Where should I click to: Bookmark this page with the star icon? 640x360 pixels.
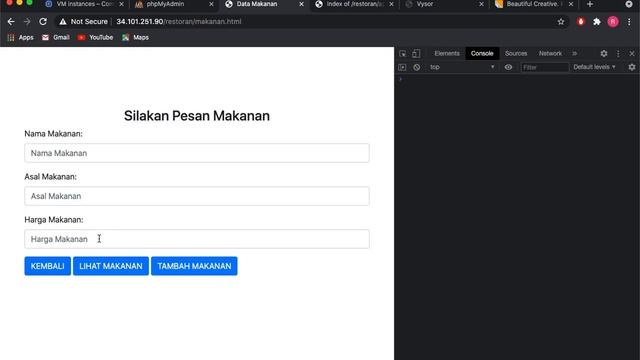coord(561,22)
